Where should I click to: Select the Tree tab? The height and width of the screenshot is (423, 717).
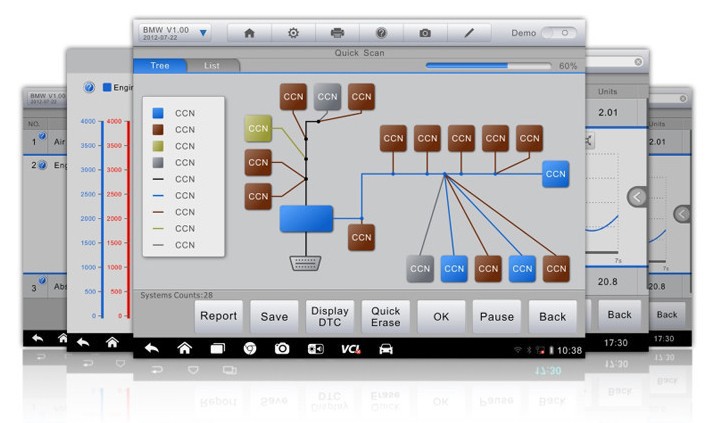[x=160, y=66]
